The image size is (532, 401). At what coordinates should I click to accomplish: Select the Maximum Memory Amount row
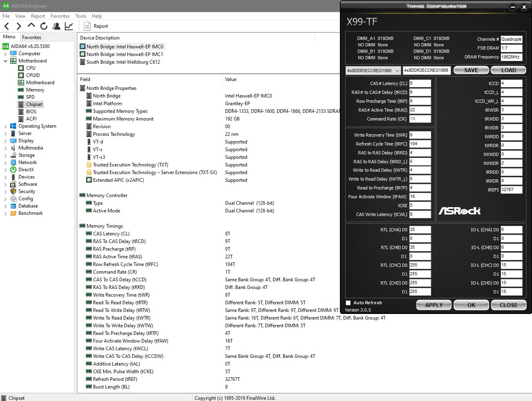[209, 119]
